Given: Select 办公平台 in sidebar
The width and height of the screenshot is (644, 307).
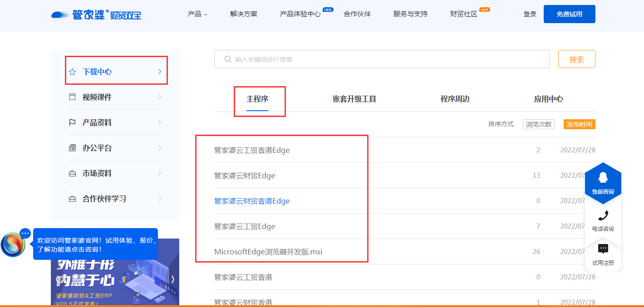Looking at the screenshot, I should tap(97, 148).
